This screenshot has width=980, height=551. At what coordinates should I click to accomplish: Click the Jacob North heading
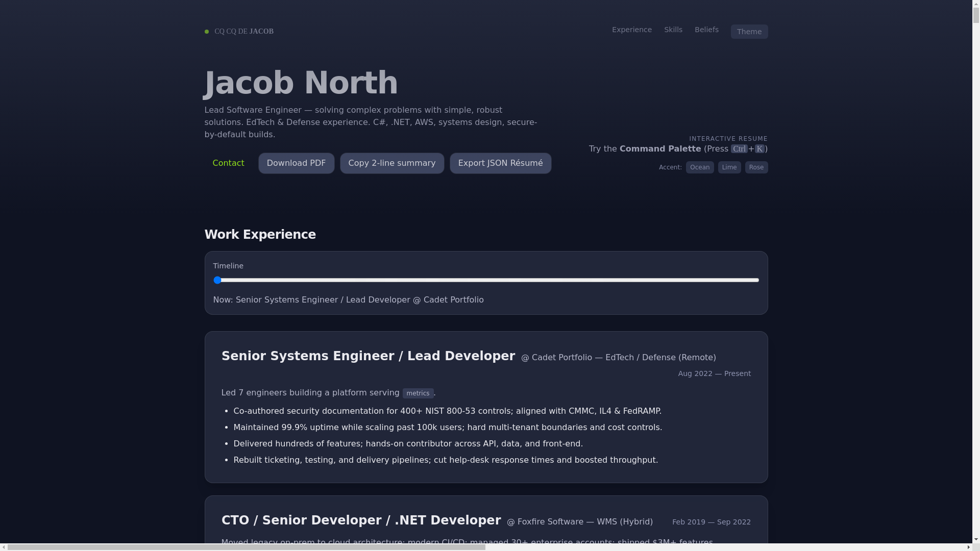point(301,83)
